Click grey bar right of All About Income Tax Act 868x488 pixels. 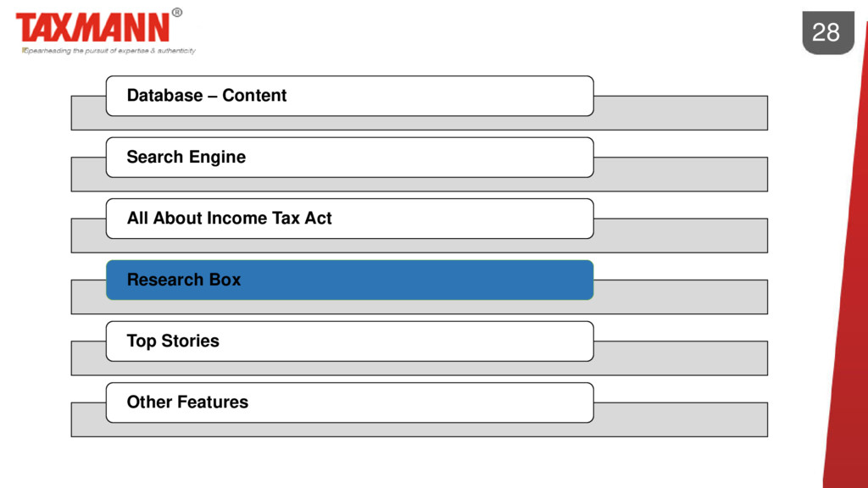pyautogui.click(x=681, y=236)
